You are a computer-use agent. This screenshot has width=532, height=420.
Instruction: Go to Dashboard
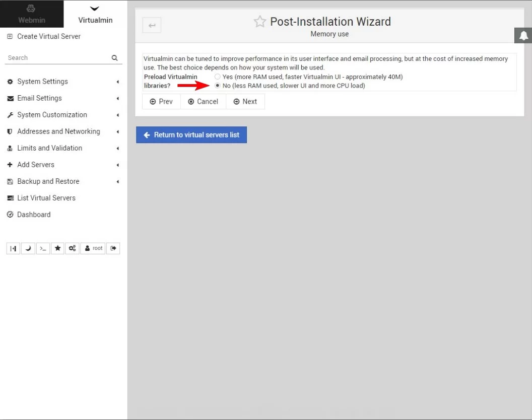coord(34,215)
